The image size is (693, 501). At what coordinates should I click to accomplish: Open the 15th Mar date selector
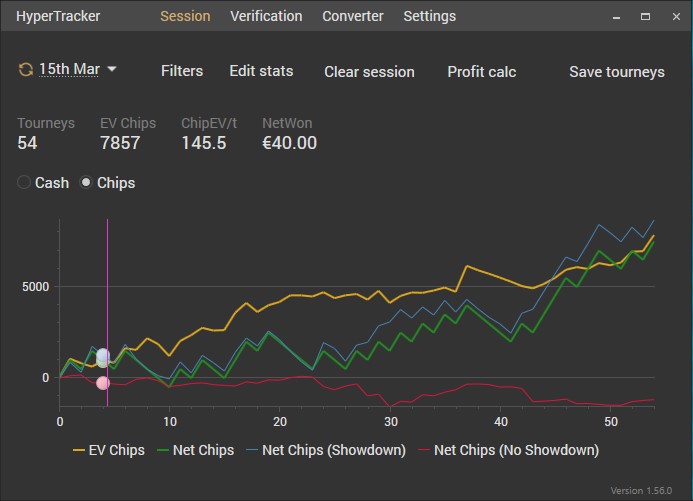pyautogui.click(x=69, y=69)
